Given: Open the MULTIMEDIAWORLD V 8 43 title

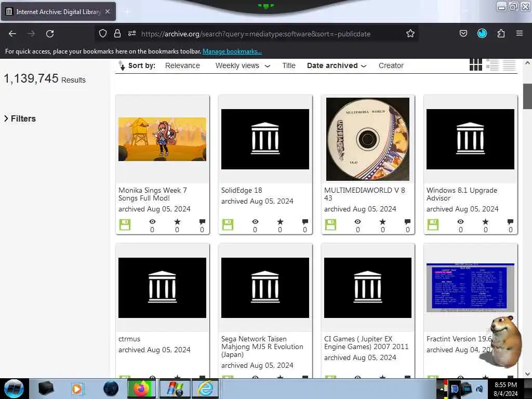Looking at the screenshot, I should (x=364, y=194).
